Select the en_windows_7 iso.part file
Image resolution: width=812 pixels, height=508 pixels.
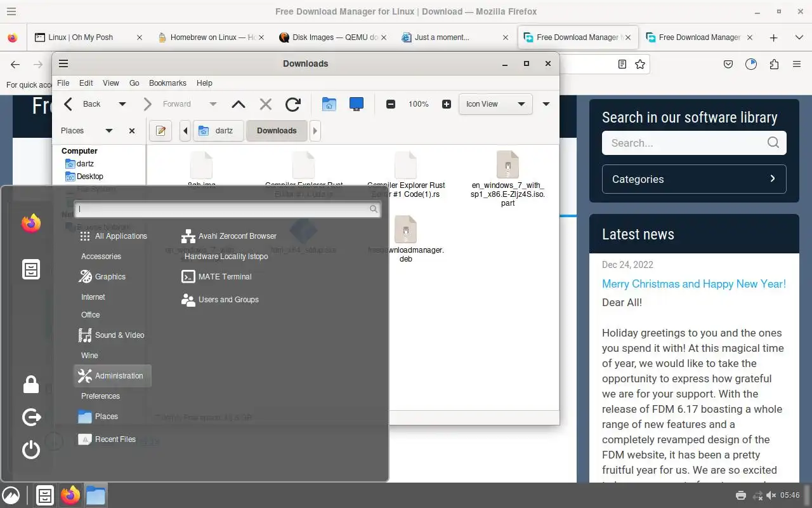pos(507,179)
